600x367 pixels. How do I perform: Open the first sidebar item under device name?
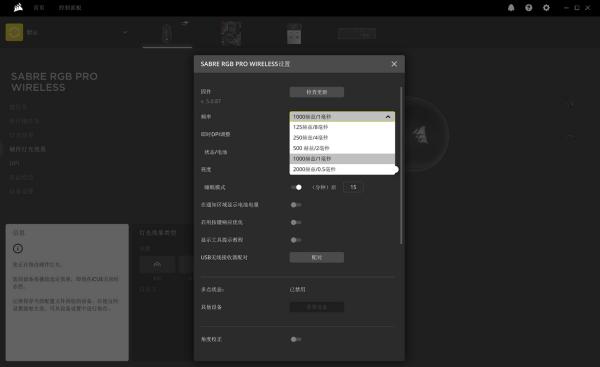click(18, 107)
